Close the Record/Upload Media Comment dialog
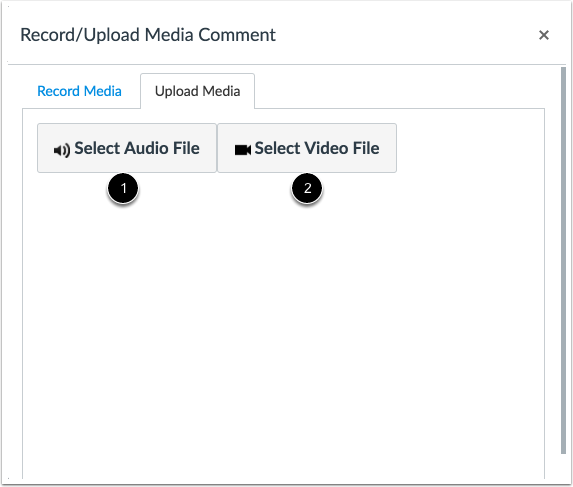The image size is (573, 487). (x=544, y=35)
